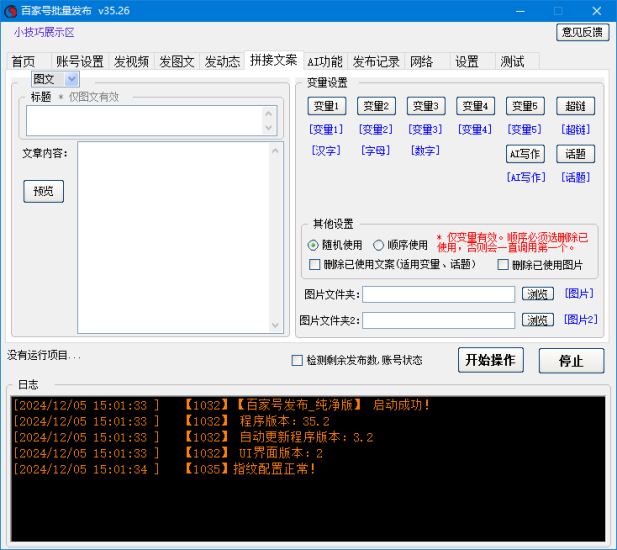This screenshot has width=617, height=550.
Task: Click the AI写作 button
Action: coord(525,154)
